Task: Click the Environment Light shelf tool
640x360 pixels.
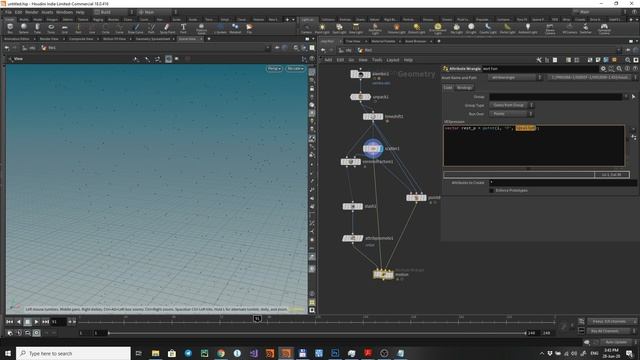Action: click(438, 29)
